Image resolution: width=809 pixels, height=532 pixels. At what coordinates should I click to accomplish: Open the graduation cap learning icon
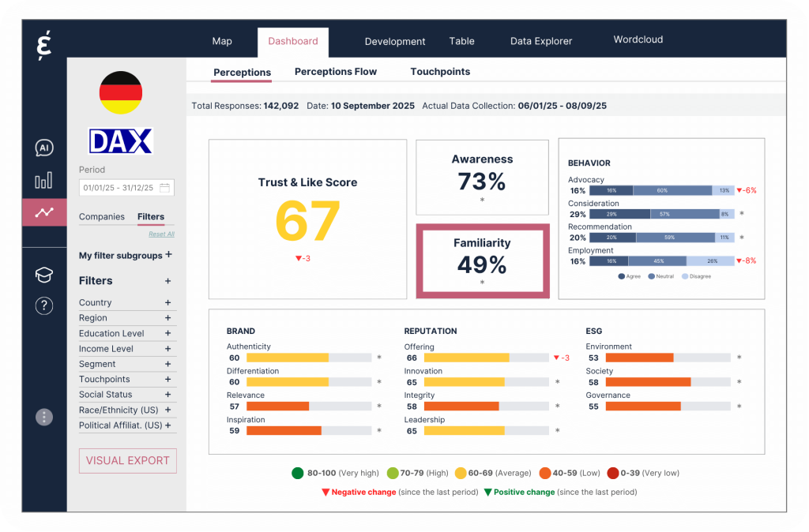click(x=44, y=275)
